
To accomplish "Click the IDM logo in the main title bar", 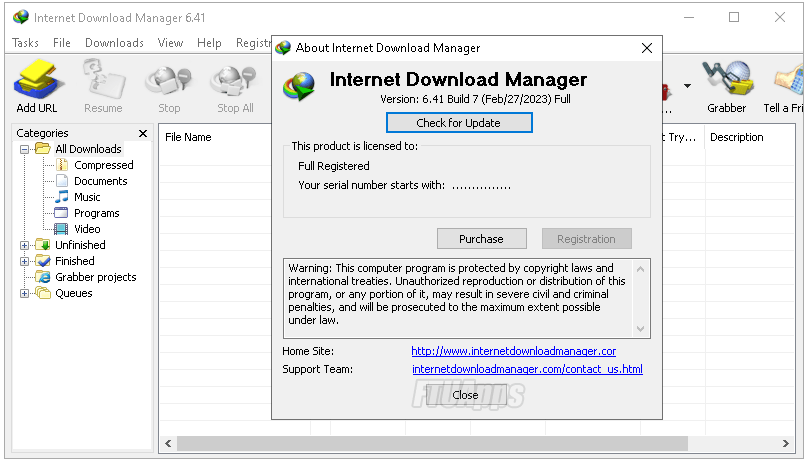I will tap(21, 17).
